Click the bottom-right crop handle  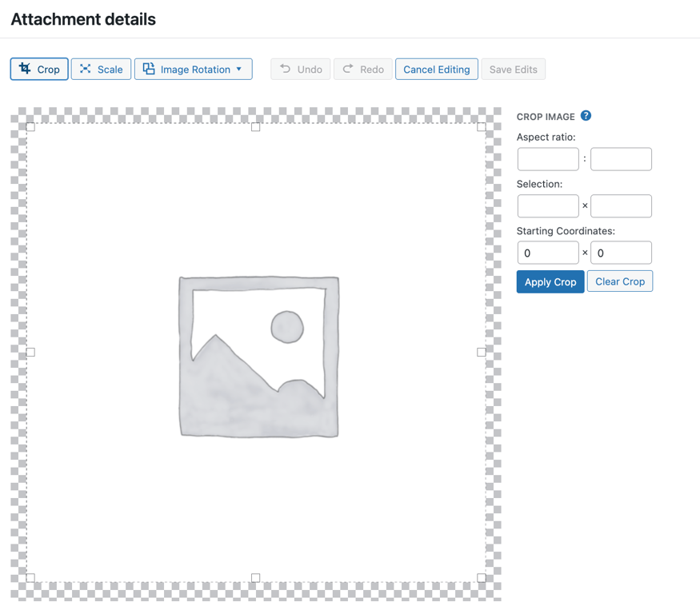[482, 576]
